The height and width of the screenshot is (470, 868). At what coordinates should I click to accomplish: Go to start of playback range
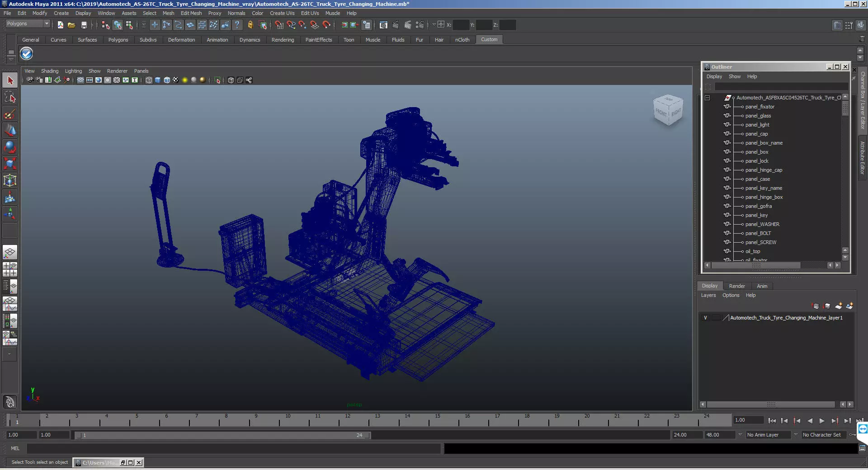(772, 421)
